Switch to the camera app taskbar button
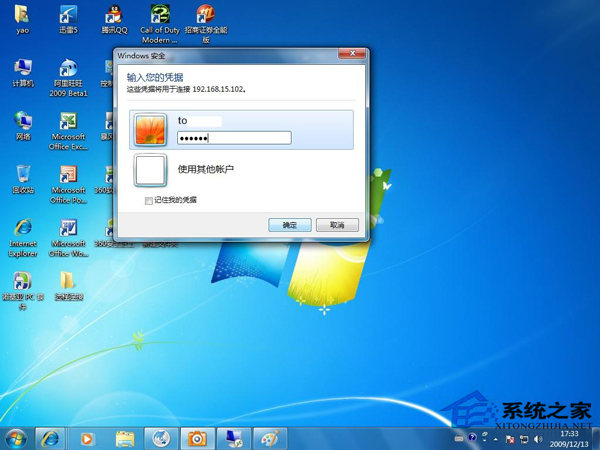Image resolution: width=600 pixels, height=450 pixels. coord(197,439)
